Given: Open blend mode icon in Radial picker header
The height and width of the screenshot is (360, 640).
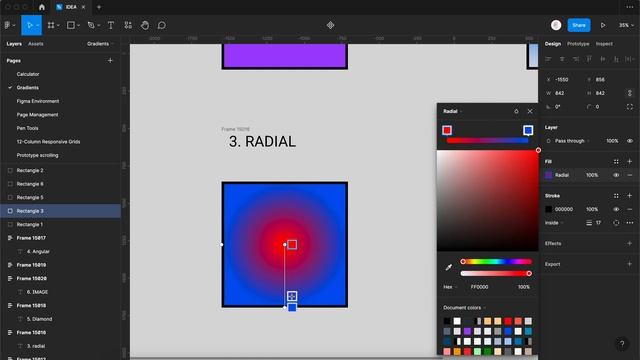Looking at the screenshot, I should [516, 111].
